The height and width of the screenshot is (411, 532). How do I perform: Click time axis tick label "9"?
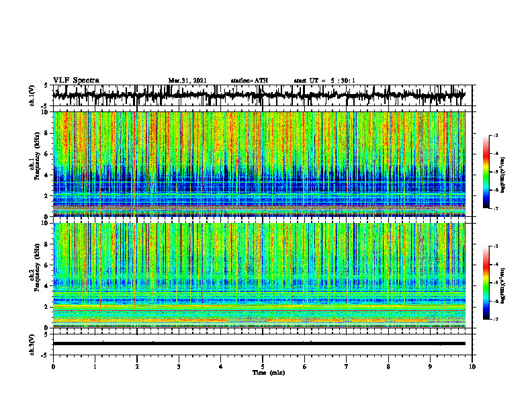(430, 367)
